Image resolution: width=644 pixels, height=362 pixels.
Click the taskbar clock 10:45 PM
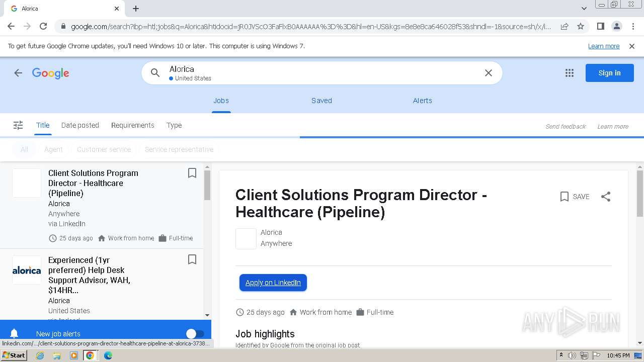tap(618, 355)
